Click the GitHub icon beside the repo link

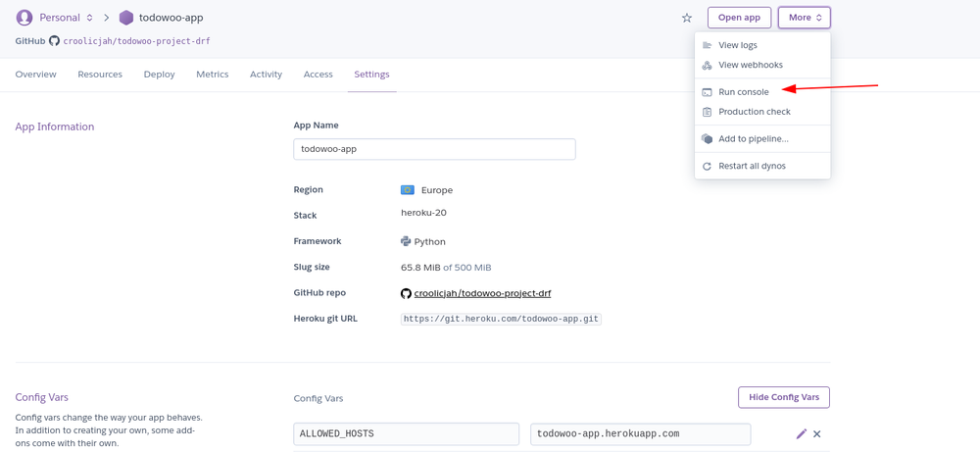(406, 293)
